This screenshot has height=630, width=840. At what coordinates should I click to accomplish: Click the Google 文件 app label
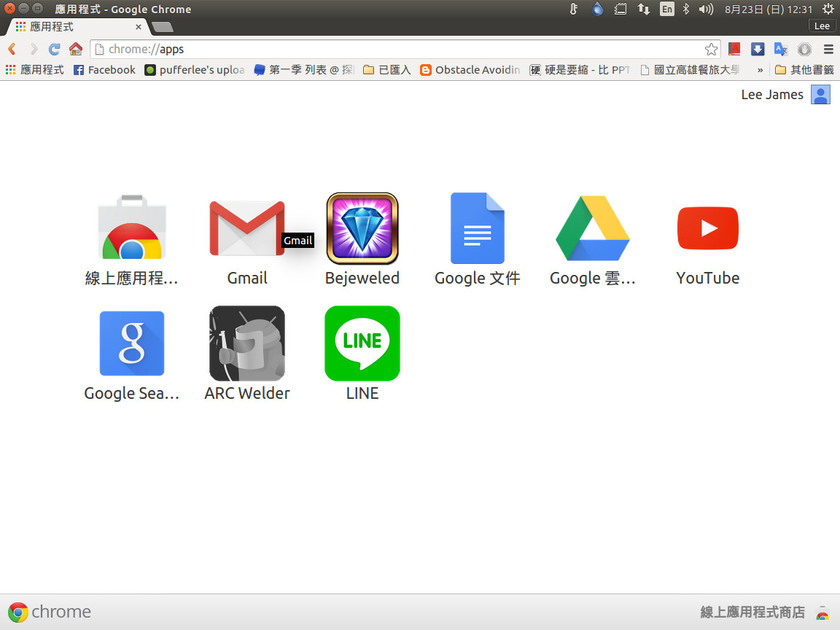click(x=478, y=278)
